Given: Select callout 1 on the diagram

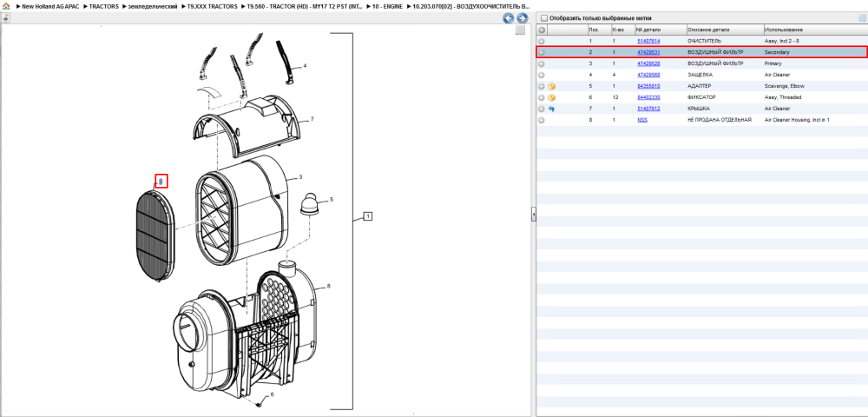Looking at the screenshot, I should 368,216.
